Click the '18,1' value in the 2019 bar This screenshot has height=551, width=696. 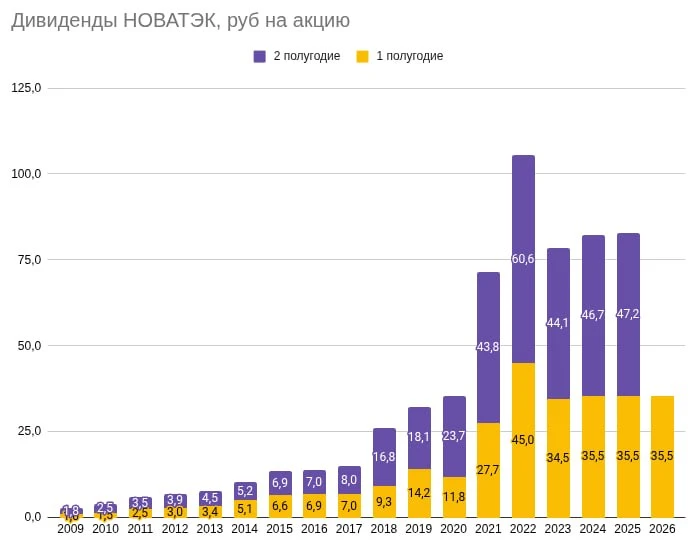click(419, 437)
